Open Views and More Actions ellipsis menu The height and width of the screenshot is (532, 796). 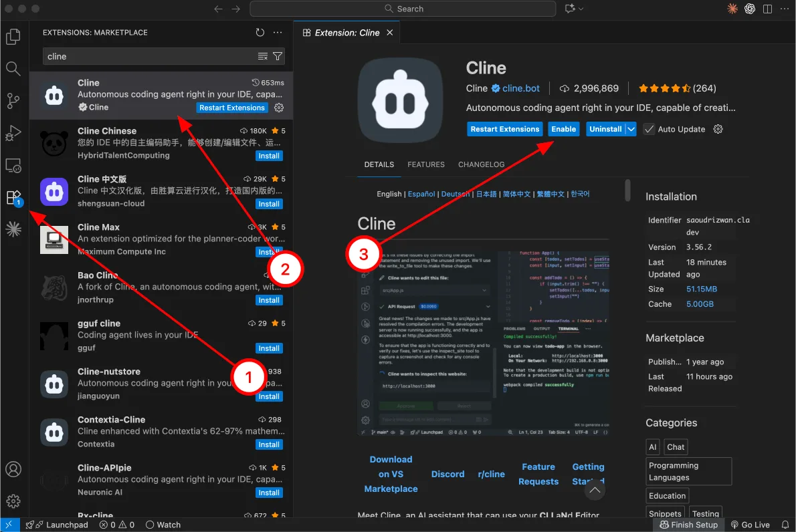[x=278, y=32]
